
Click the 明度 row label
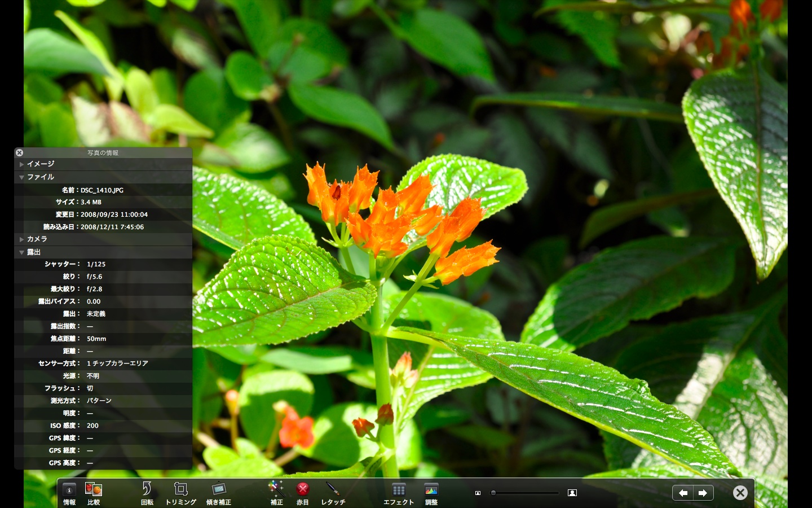click(x=72, y=413)
